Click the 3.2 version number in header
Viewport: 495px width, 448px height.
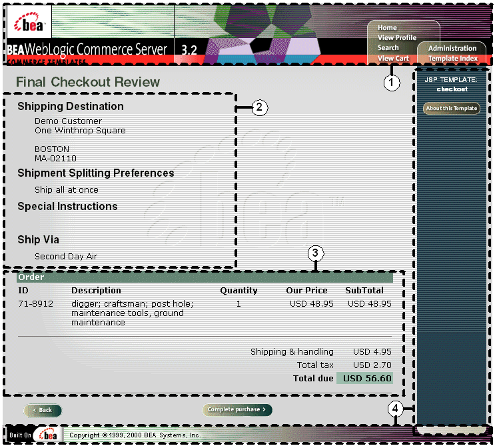pyautogui.click(x=189, y=50)
